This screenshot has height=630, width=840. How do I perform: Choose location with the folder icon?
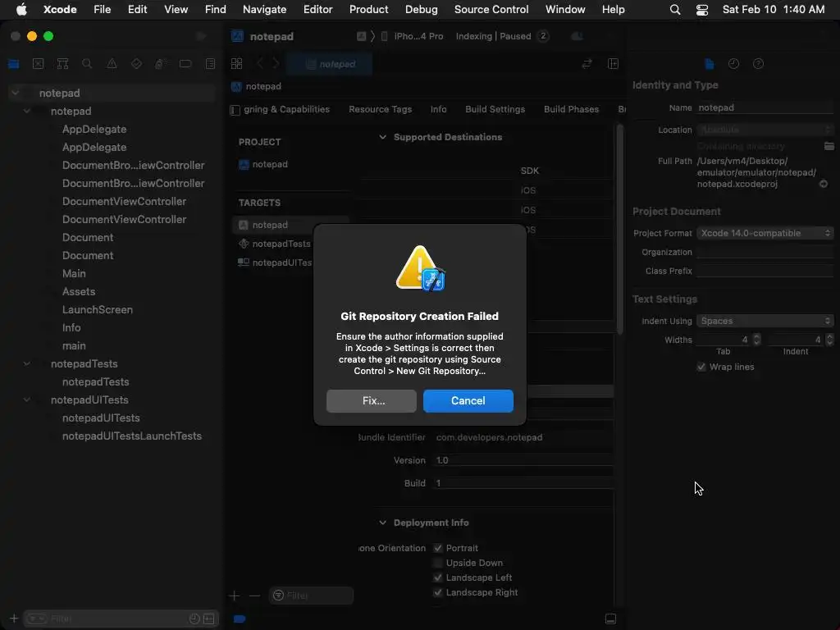click(829, 146)
